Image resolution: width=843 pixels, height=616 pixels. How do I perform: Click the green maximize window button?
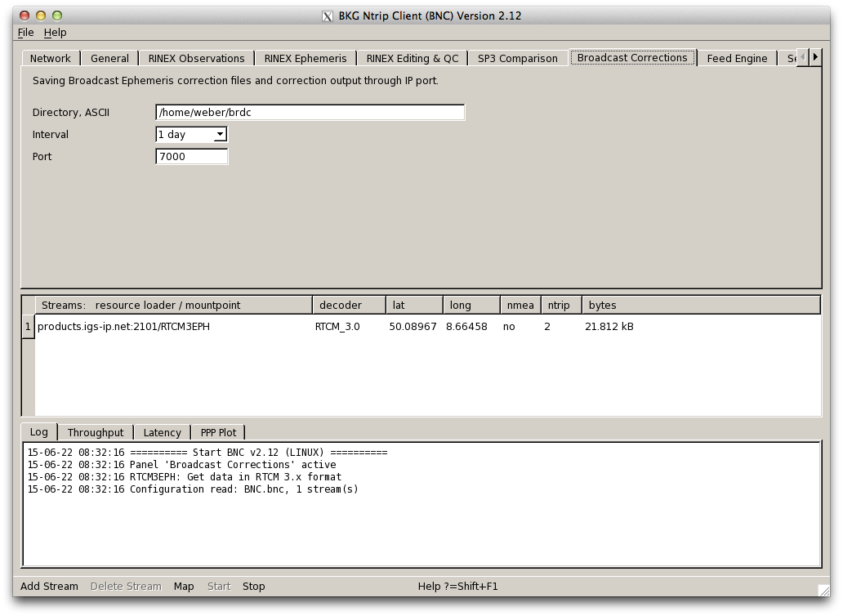[56, 16]
